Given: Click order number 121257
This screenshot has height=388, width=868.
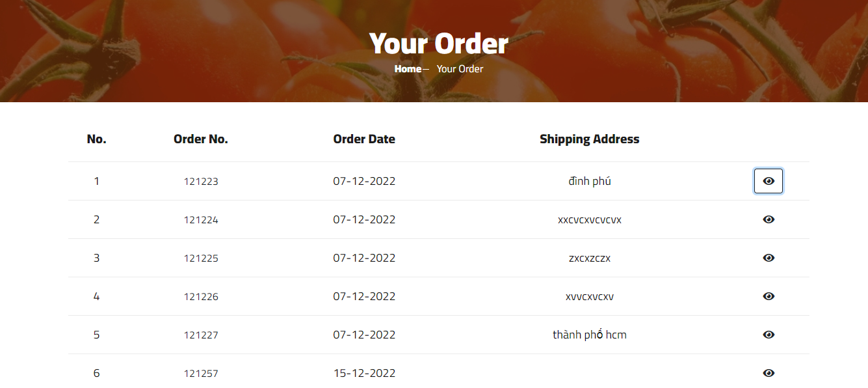Looking at the screenshot, I should pos(201,373).
